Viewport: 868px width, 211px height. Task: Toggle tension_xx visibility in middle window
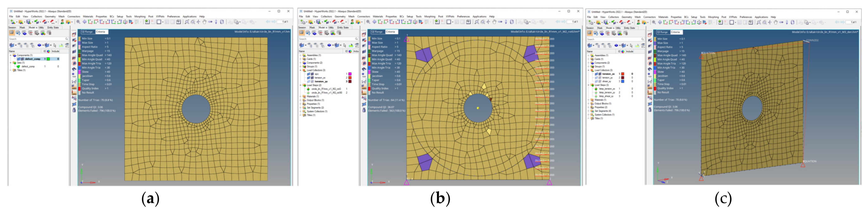click(x=309, y=78)
